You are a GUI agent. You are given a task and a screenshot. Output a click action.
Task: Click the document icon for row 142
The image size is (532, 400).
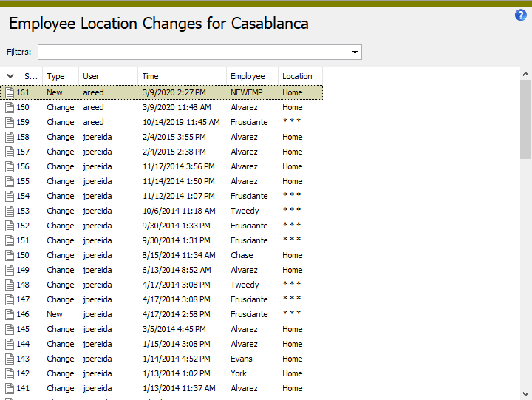[10, 373]
